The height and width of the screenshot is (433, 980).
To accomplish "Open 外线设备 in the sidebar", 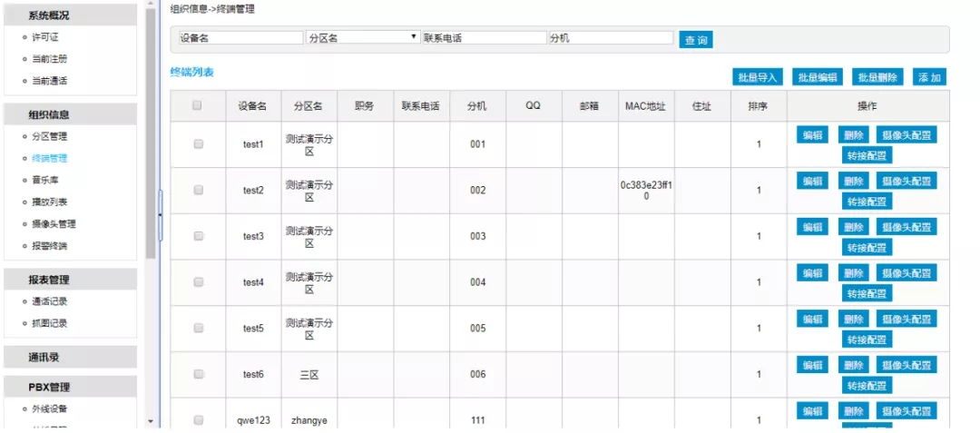I will pos(49,408).
